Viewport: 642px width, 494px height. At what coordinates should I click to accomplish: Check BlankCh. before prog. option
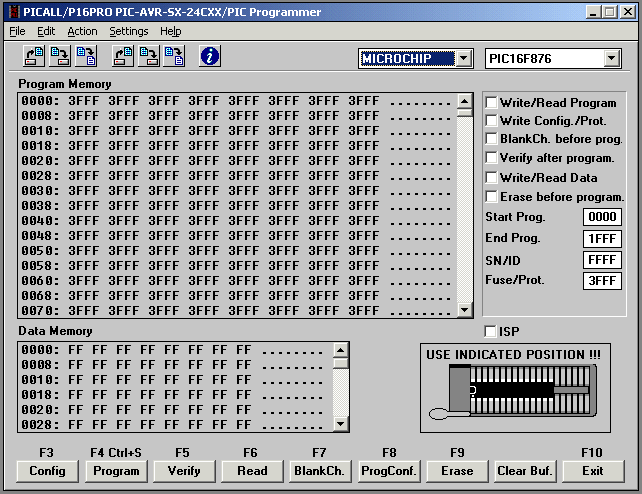point(491,138)
